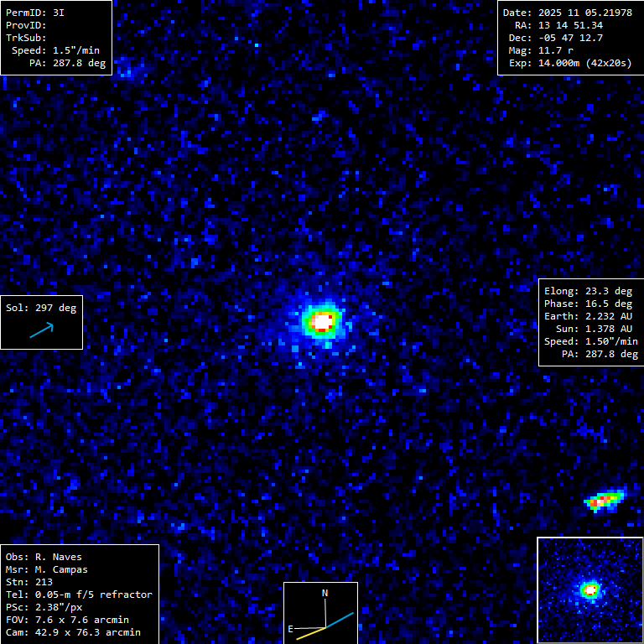This screenshot has width=644, height=644.
Task: Click the blue motion line in the compass box
Action: coord(340,621)
